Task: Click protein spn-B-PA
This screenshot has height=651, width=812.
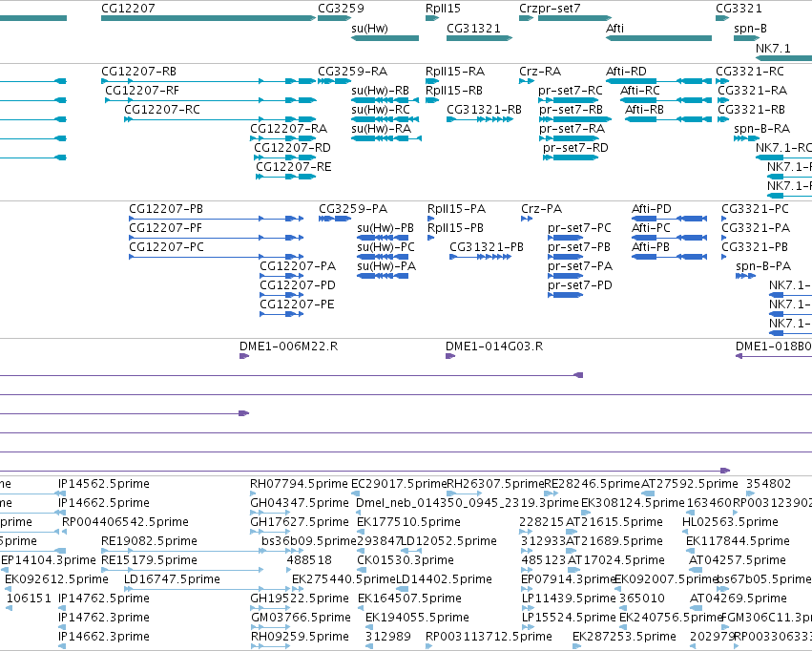Action: point(746,276)
